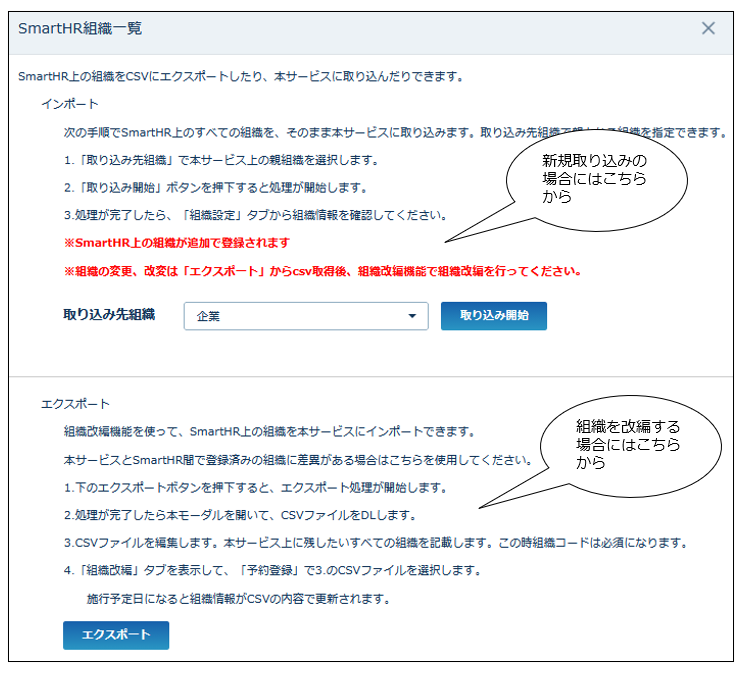Click the インポート section heading
Screen dimensions: 745x675
[x=70, y=104]
